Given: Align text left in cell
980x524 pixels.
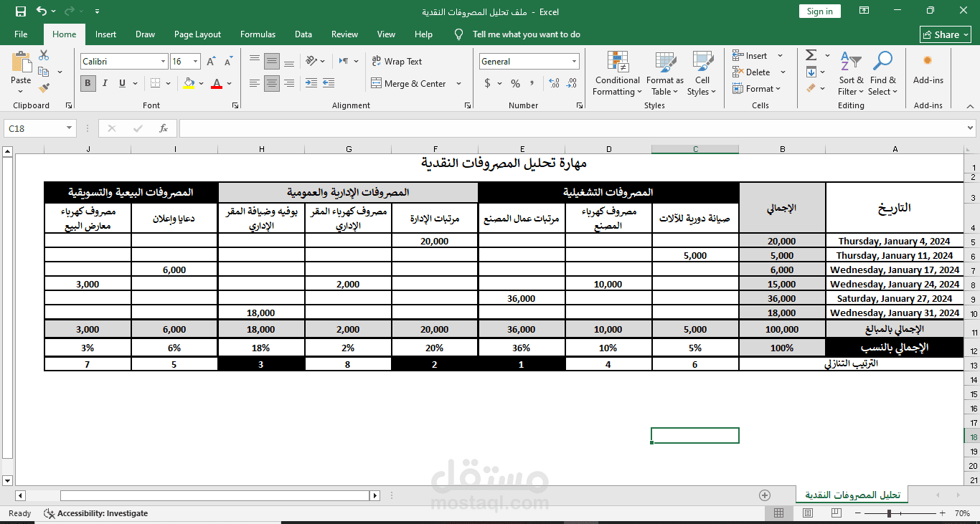Looking at the screenshot, I should click(x=255, y=84).
